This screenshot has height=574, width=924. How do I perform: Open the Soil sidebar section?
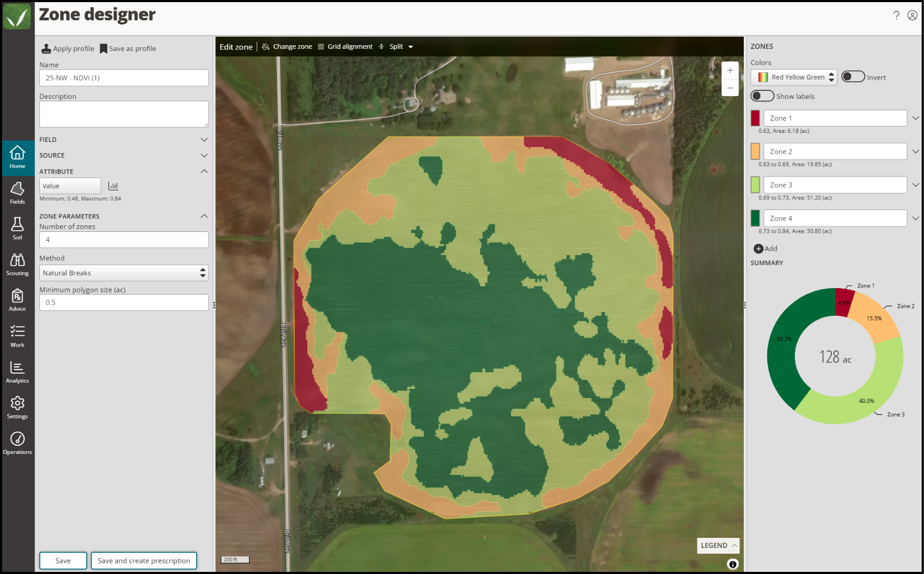[x=18, y=229]
